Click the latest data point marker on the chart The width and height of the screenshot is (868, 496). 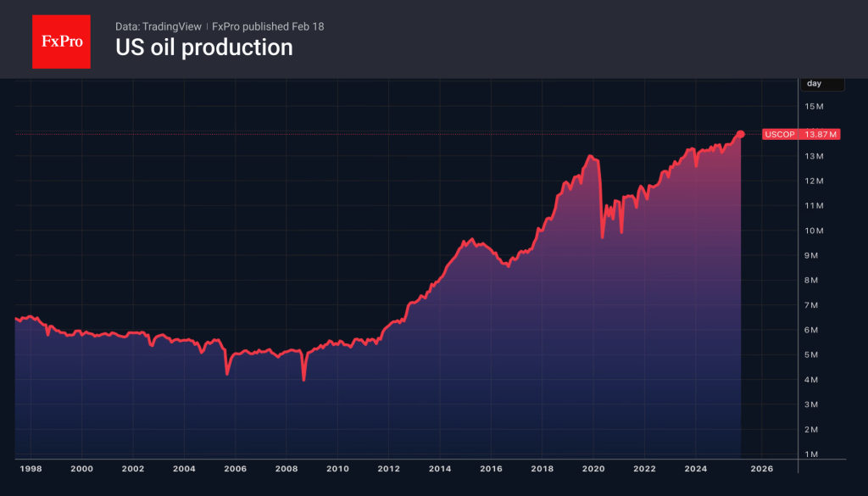point(741,133)
